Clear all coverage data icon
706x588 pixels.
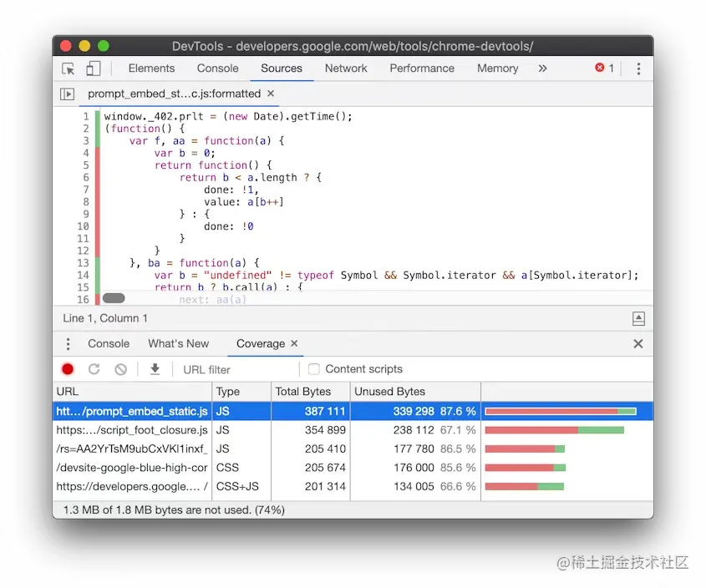(120, 370)
